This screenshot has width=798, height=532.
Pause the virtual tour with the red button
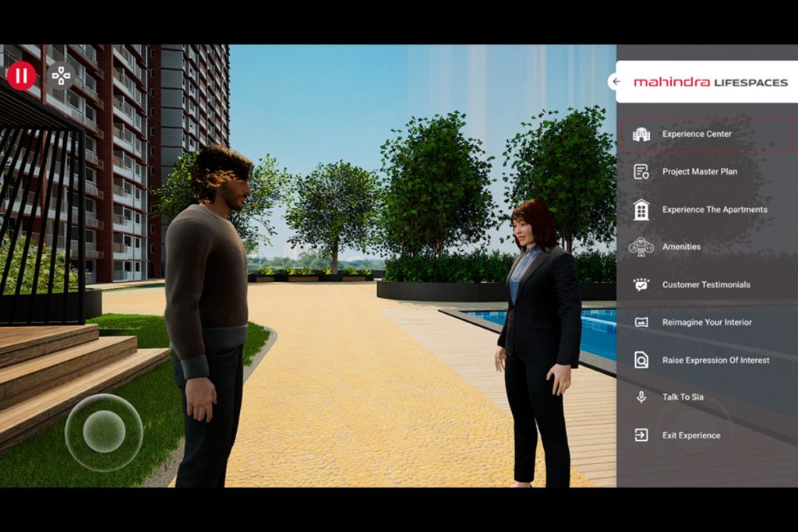point(21,76)
